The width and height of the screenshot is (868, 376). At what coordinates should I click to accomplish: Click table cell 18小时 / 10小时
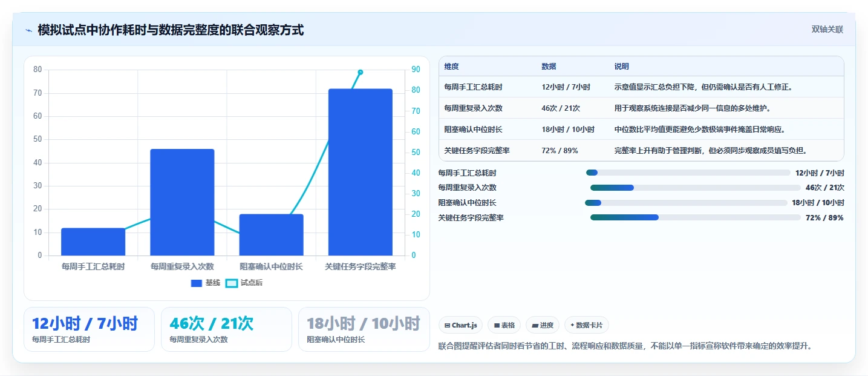point(568,130)
